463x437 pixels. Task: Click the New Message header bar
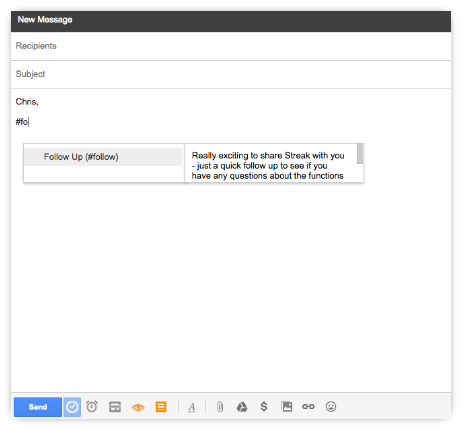coord(231,21)
